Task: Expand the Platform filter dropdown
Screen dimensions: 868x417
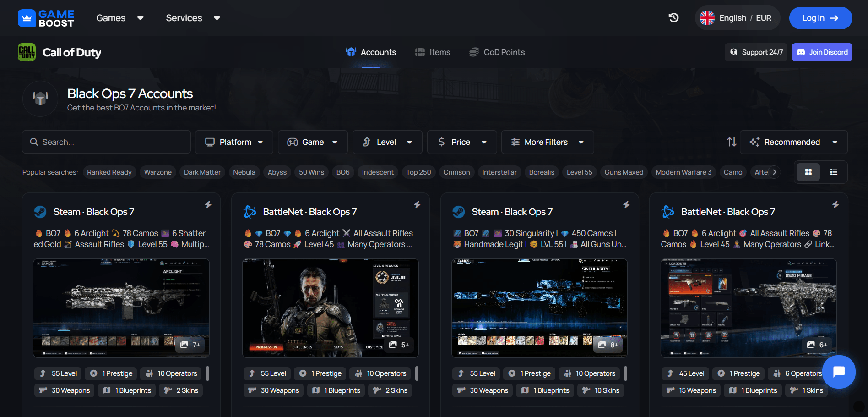Action: point(234,142)
